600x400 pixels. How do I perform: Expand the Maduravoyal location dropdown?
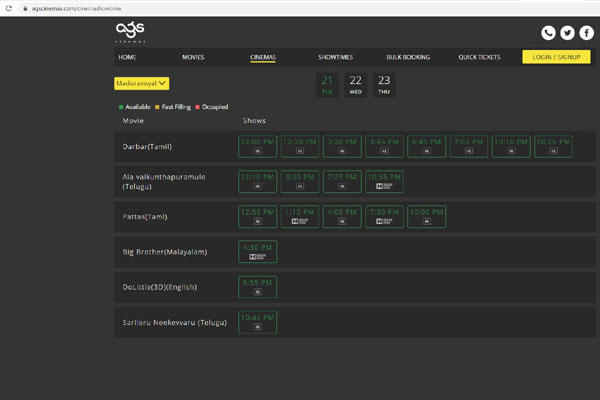coord(142,83)
